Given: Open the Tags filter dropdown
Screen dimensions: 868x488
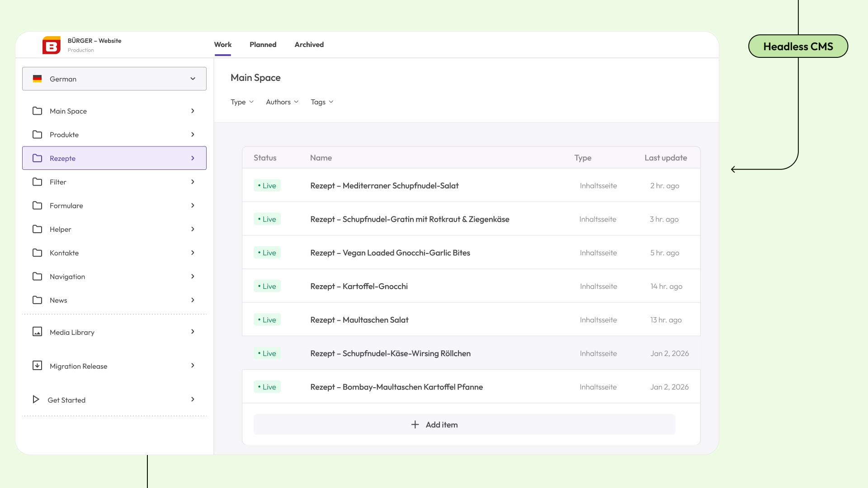Looking at the screenshot, I should pos(322,102).
